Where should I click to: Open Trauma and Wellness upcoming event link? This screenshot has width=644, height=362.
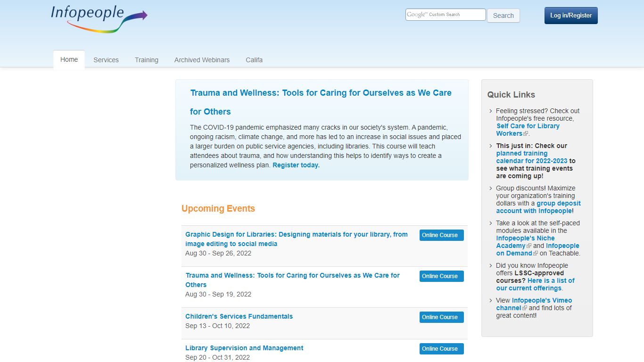click(x=292, y=280)
